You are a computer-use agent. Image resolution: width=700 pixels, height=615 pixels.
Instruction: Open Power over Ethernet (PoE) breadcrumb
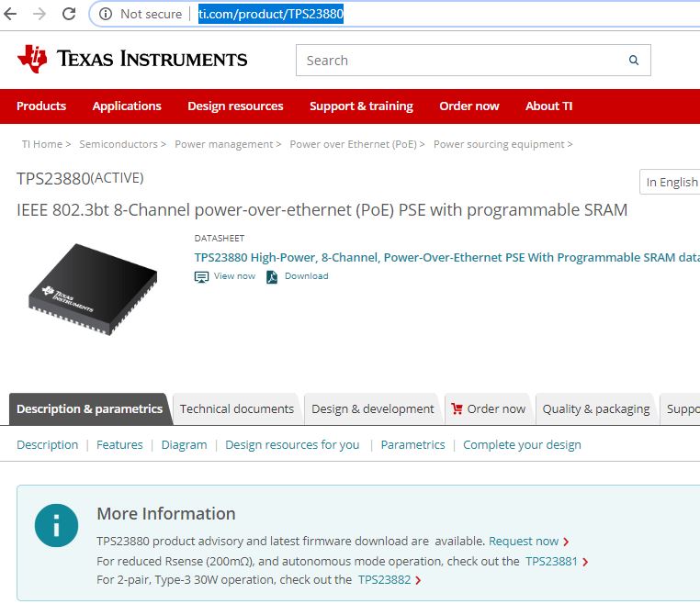[x=353, y=144]
